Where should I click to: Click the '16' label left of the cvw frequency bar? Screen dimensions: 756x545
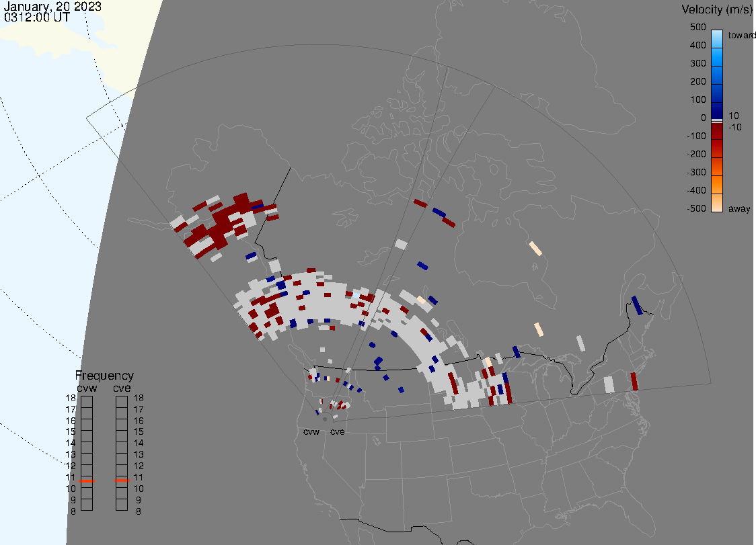pyautogui.click(x=71, y=421)
